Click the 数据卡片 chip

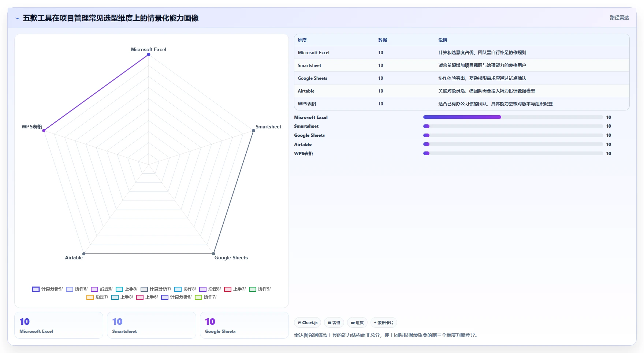tap(384, 323)
